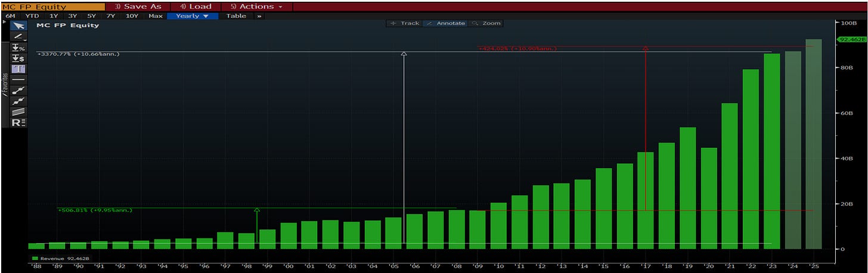Click the 92.462B value tag
The height and width of the screenshot is (273, 868).
point(852,39)
